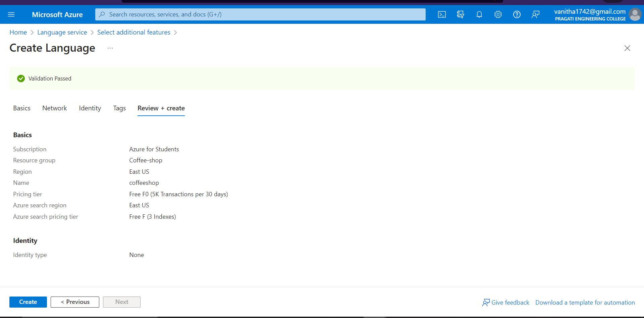Open the Give feedback link
644x318 pixels.
506,303
